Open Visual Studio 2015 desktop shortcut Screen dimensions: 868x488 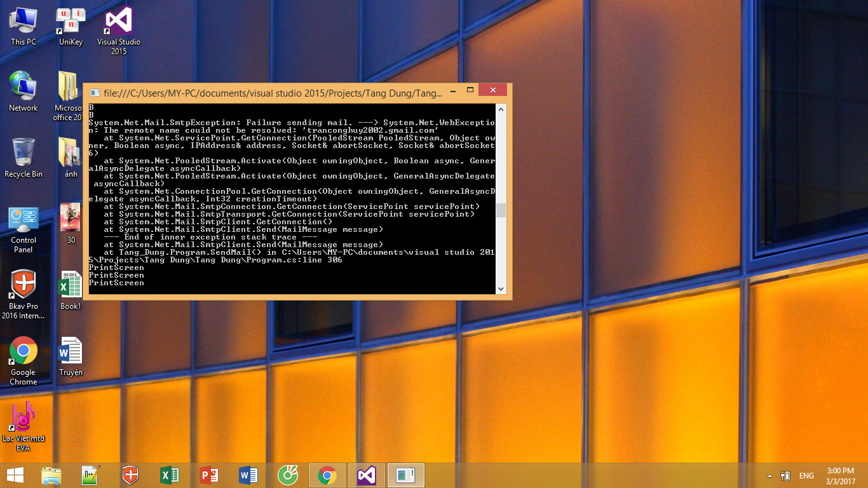click(118, 23)
